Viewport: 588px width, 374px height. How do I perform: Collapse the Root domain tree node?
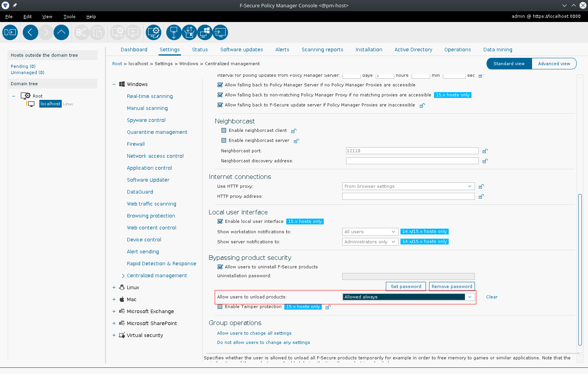pyautogui.click(x=14, y=96)
